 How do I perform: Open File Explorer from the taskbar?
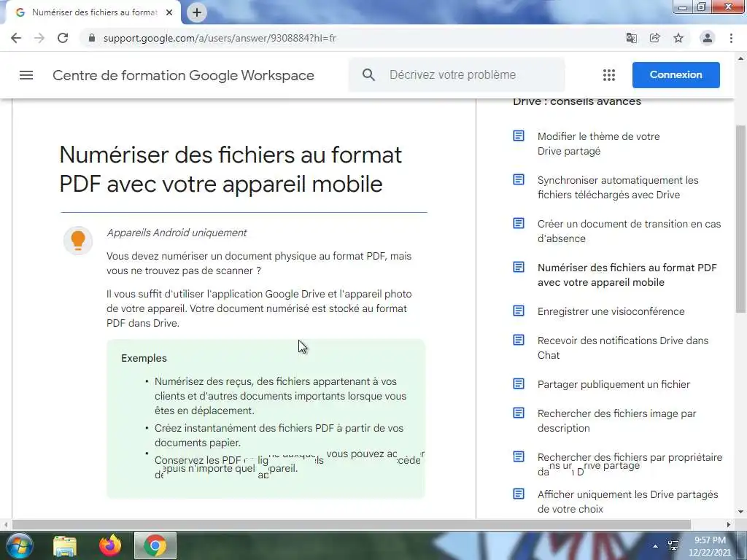pyautogui.click(x=65, y=546)
